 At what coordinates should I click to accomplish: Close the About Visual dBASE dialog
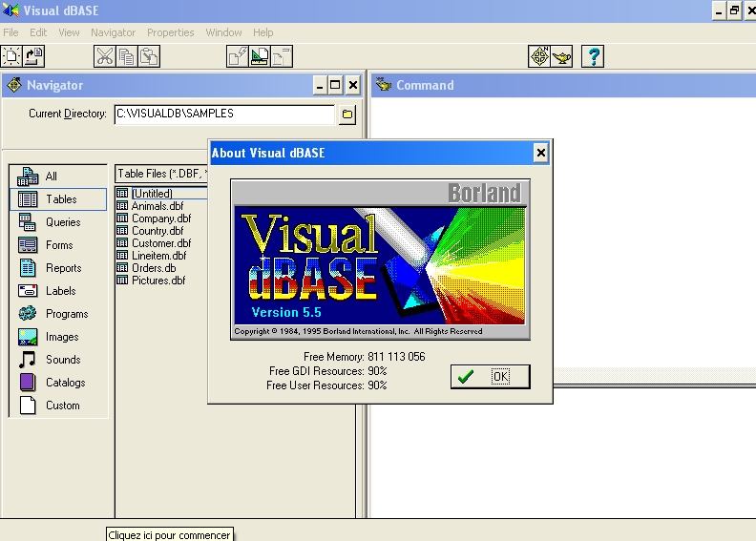coord(541,153)
